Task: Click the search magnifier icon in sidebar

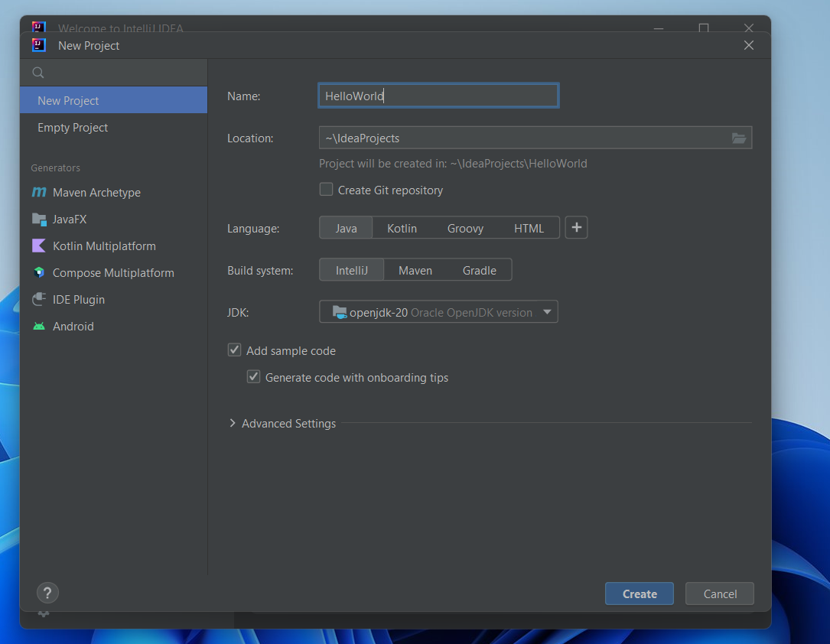Action: pos(38,73)
